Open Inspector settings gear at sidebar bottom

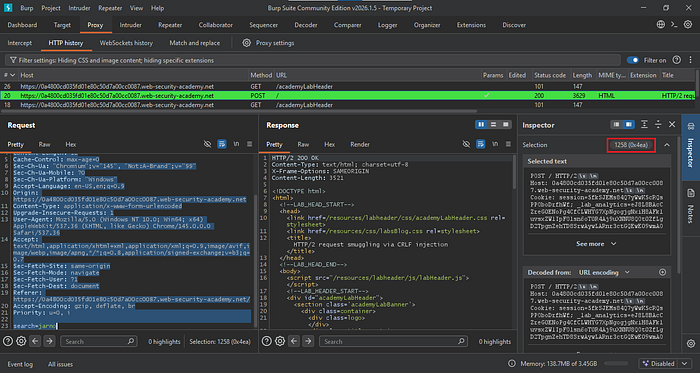point(691,344)
